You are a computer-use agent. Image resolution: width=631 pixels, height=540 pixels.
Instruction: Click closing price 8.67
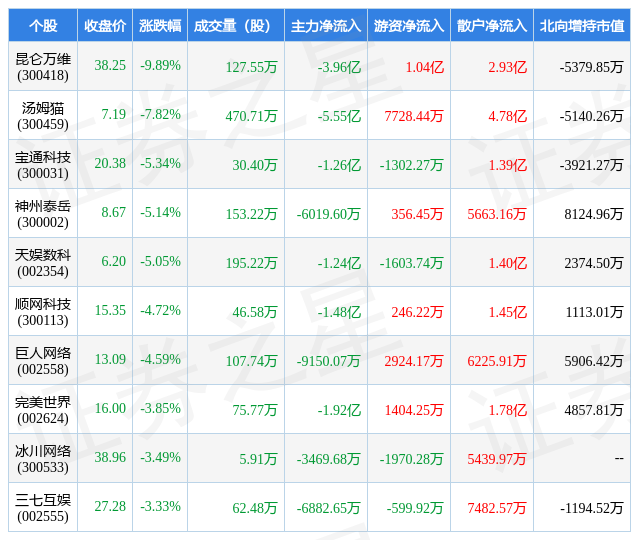coord(113,212)
